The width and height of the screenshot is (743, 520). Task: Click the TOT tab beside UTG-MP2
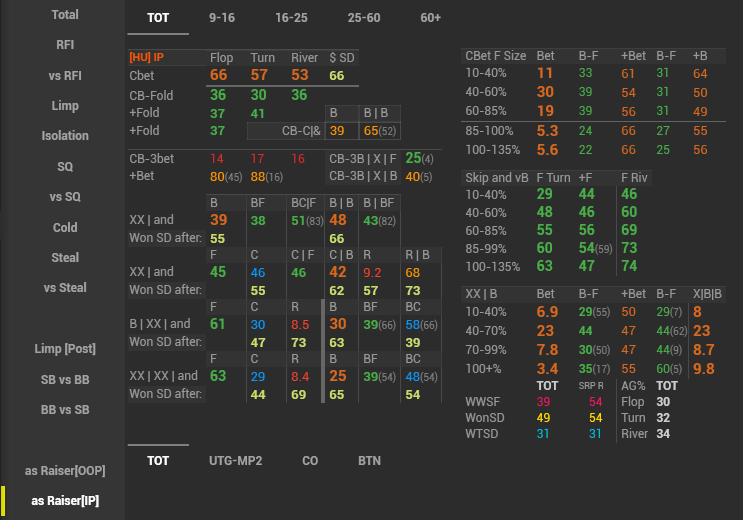click(x=158, y=461)
